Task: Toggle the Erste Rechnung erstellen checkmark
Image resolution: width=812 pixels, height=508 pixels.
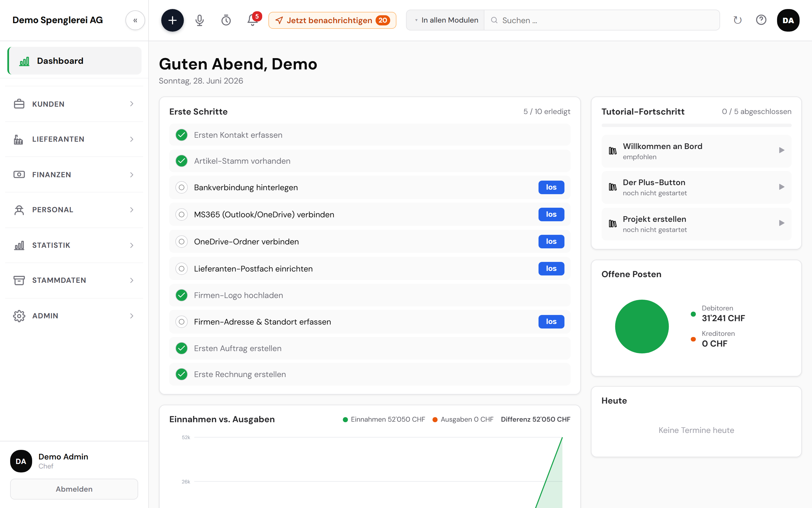Action: click(x=182, y=374)
